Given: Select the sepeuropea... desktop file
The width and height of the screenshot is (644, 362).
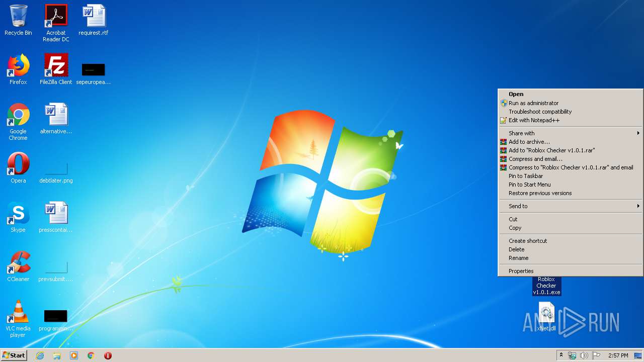Looking at the screenshot, I should [94, 73].
